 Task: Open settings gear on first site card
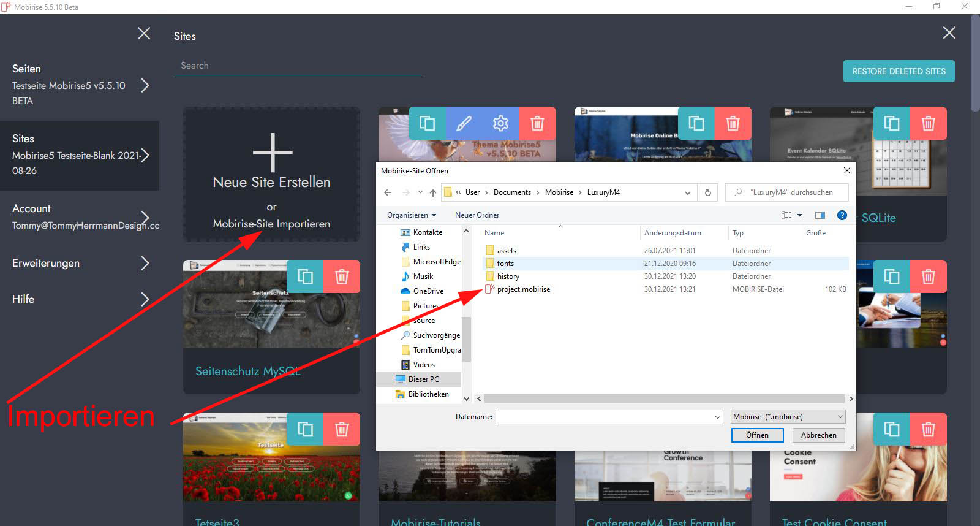[x=500, y=124]
